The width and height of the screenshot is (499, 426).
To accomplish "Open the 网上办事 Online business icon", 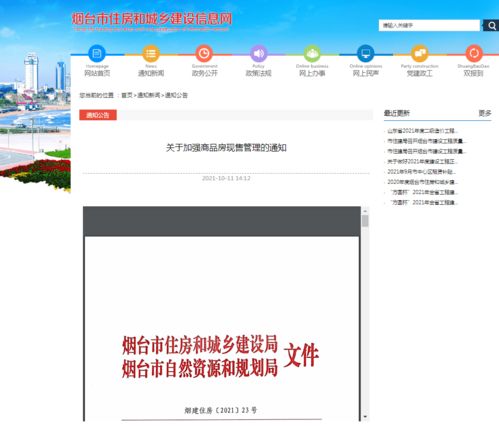I will 312,53.
